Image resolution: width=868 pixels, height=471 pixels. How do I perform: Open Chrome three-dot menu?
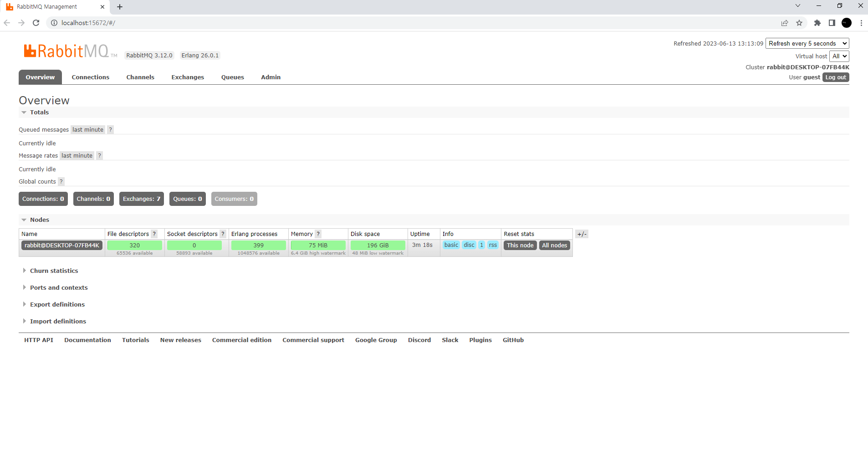click(x=861, y=23)
